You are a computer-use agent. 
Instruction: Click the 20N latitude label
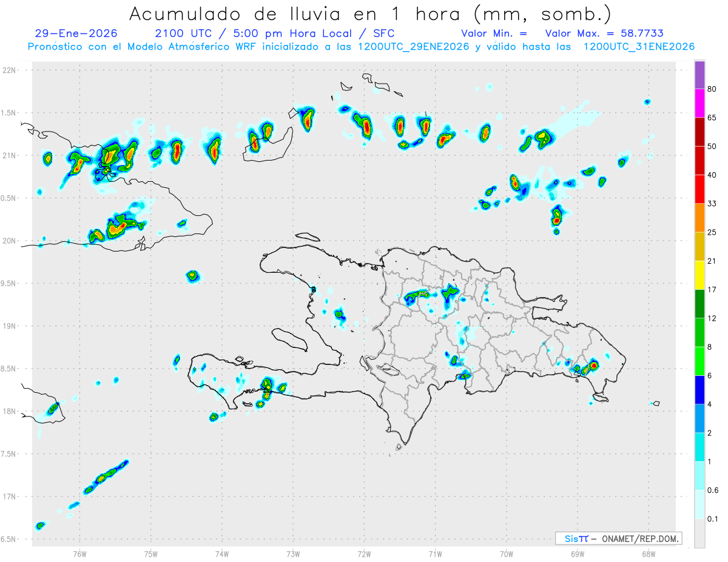pos(9,241)
